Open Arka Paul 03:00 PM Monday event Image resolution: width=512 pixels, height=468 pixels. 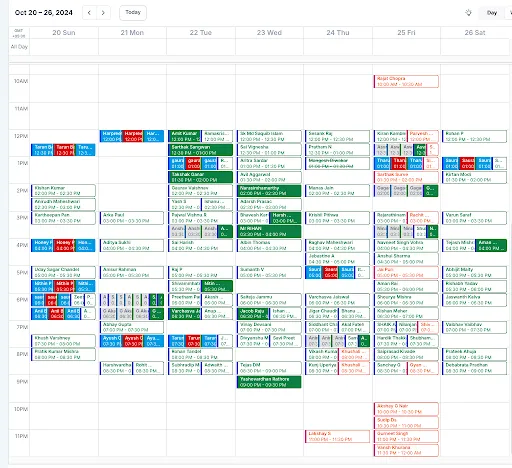132,218
